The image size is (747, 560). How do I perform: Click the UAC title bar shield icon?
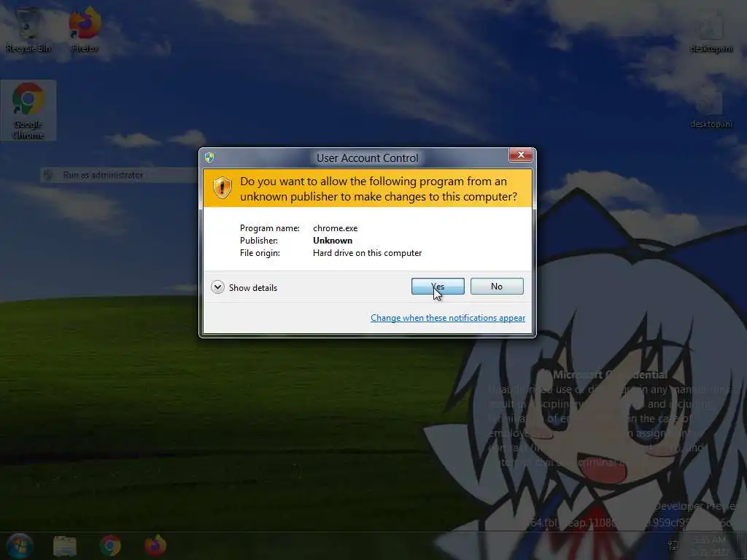209,157
